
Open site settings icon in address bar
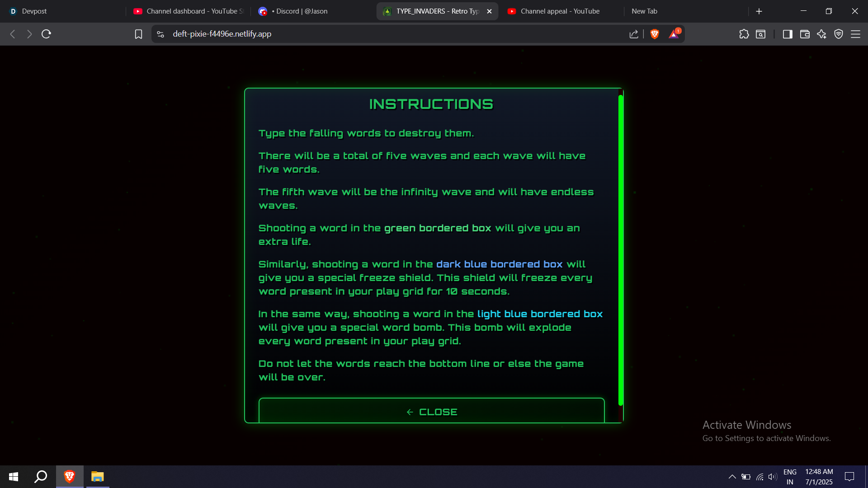(160, 34)
